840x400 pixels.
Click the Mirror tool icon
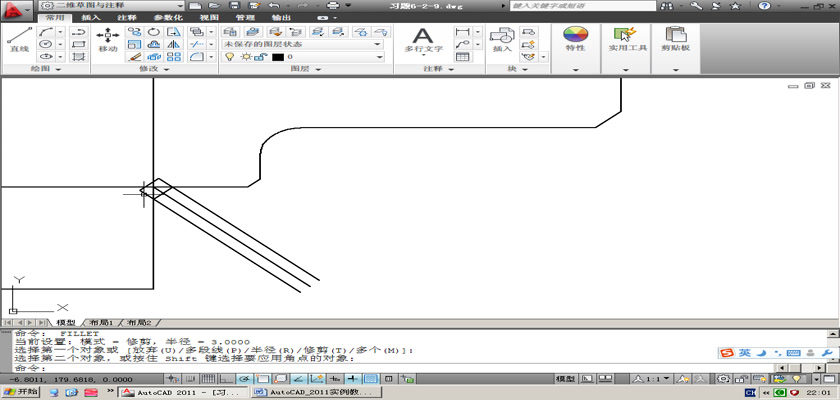coord(173,44)
